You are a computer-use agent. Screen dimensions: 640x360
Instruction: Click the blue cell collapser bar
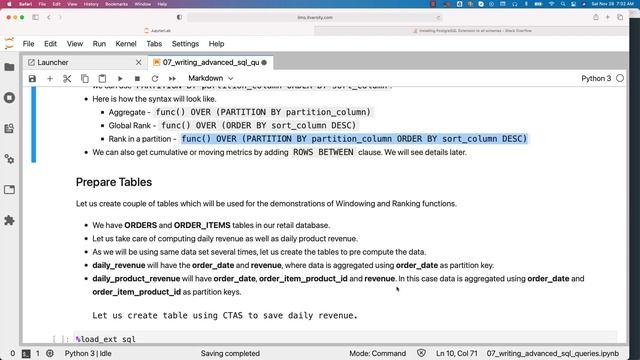tap(33, 124)
